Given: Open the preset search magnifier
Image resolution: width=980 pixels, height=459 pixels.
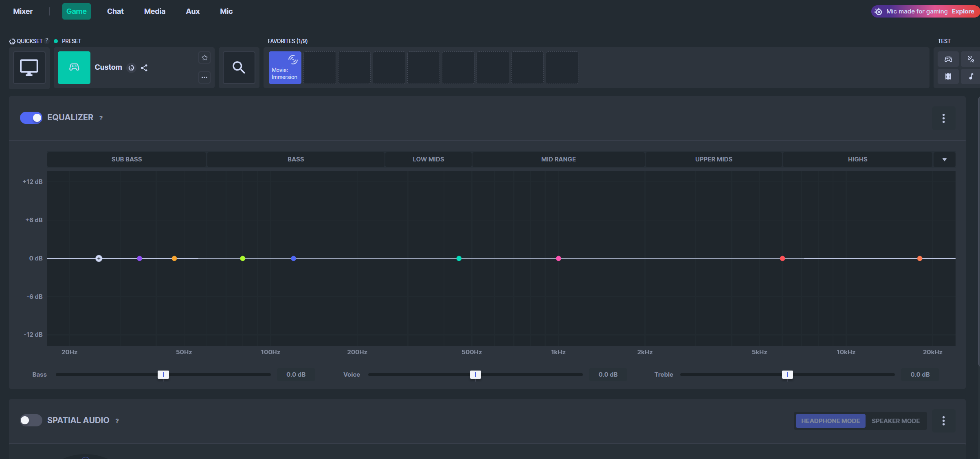Looking at the screenshot, I should (239, 68).
